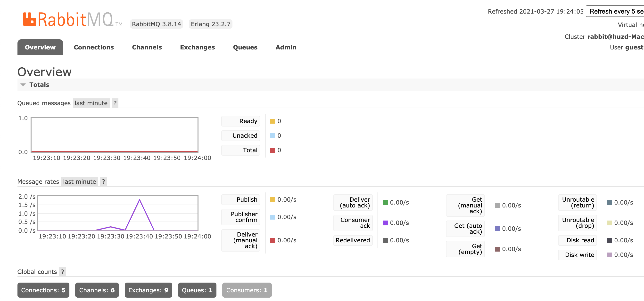644x301 pixels.
Task: Click the Get (manual ack) gray swatch
Action: [x=497, y=205]
